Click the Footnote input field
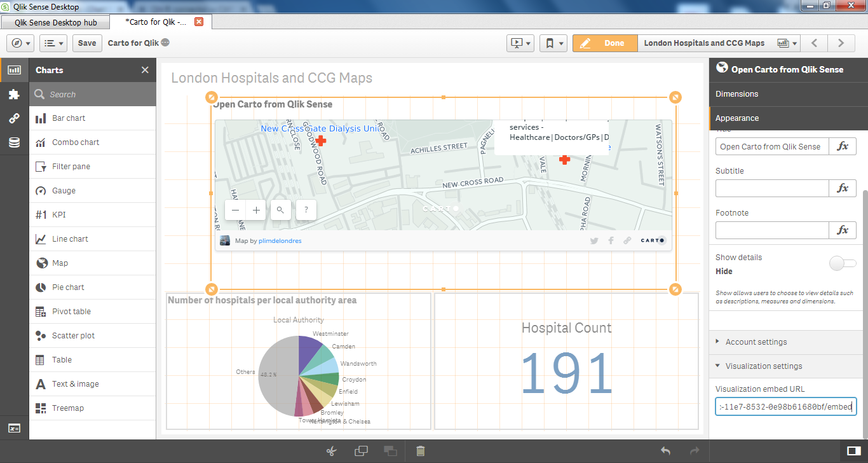Image resolution: width=868 pixels, height=463 pixels. (772, 230)
